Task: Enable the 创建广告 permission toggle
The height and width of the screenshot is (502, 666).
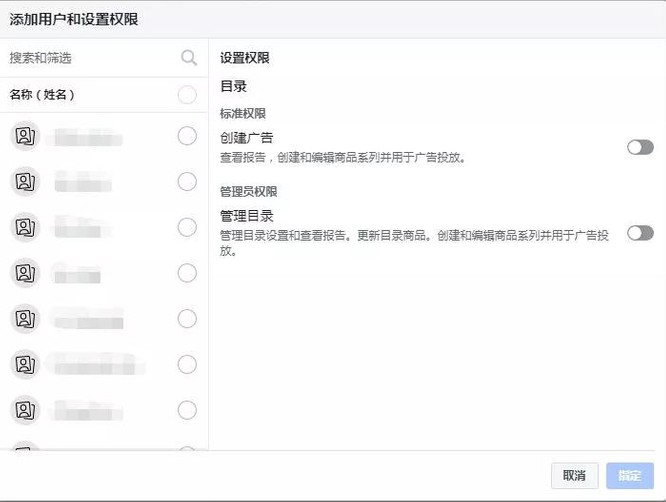Action: (x=640, y=147)
